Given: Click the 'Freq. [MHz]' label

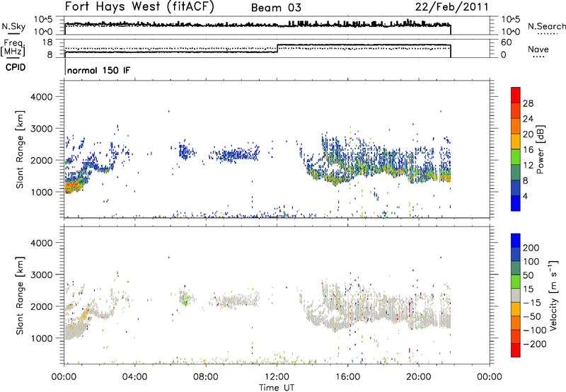Looking at the screenshot, I should tap(13, 47).
